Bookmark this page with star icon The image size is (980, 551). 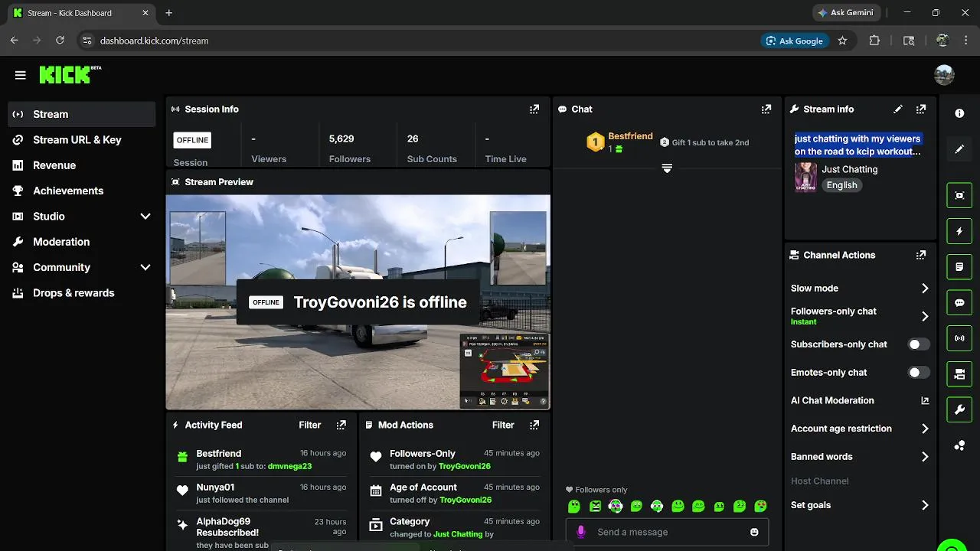click(843, 41)
